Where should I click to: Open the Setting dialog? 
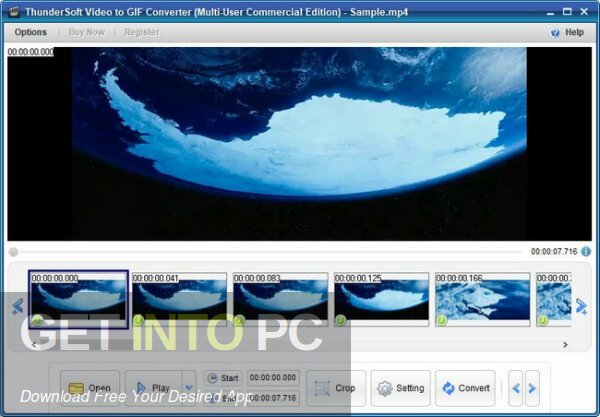coord(400,388)
